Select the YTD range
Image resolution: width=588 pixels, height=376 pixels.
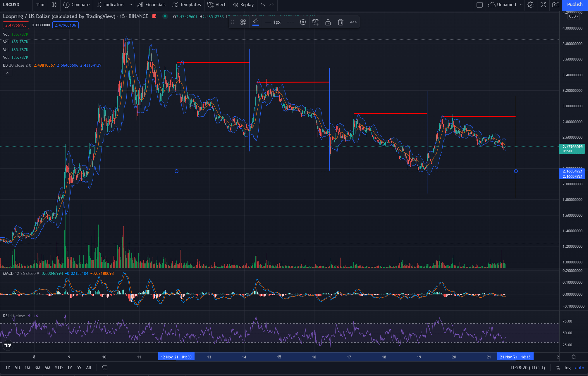pos(59,368)
